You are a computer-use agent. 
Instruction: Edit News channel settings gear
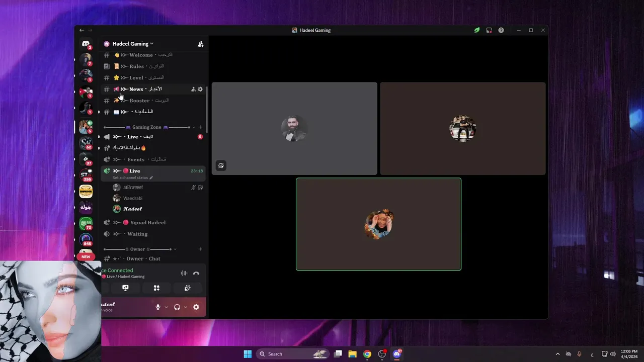pos(200,89)
